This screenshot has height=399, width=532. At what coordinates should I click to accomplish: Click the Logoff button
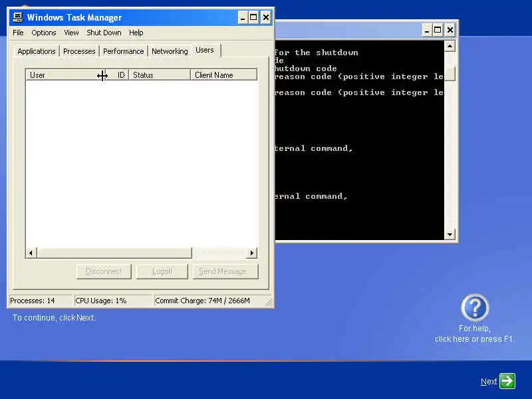pos(162,271)
